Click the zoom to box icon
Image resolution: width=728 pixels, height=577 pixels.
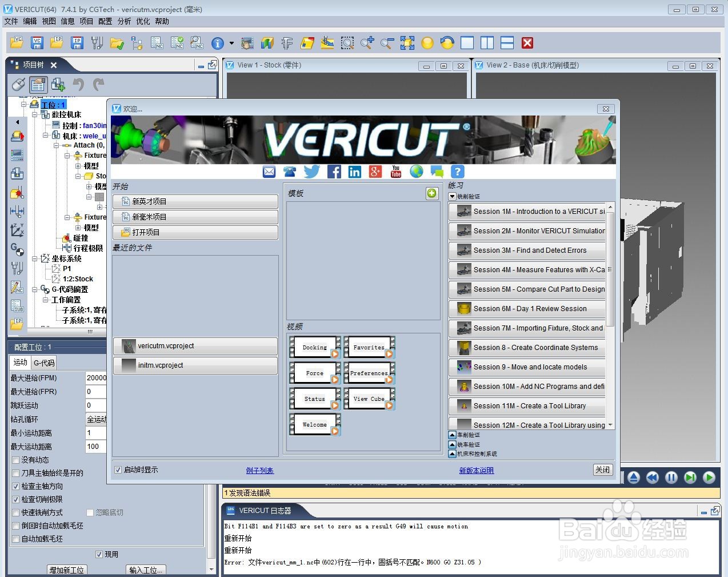click(347, 43)
